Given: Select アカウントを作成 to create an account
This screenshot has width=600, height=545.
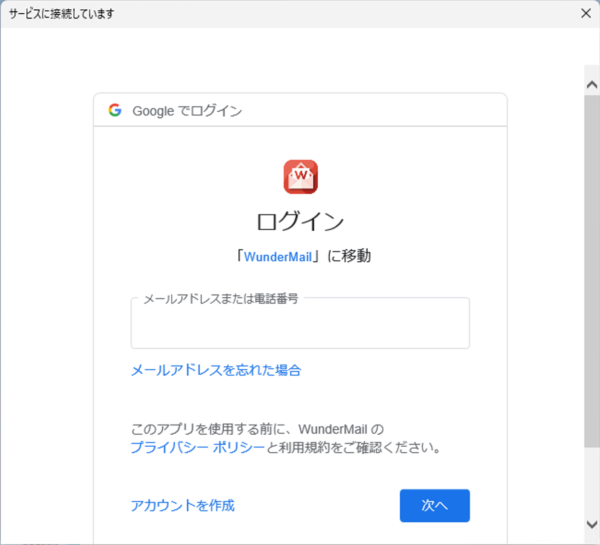Looking at the screenshot, I should 182,505.
